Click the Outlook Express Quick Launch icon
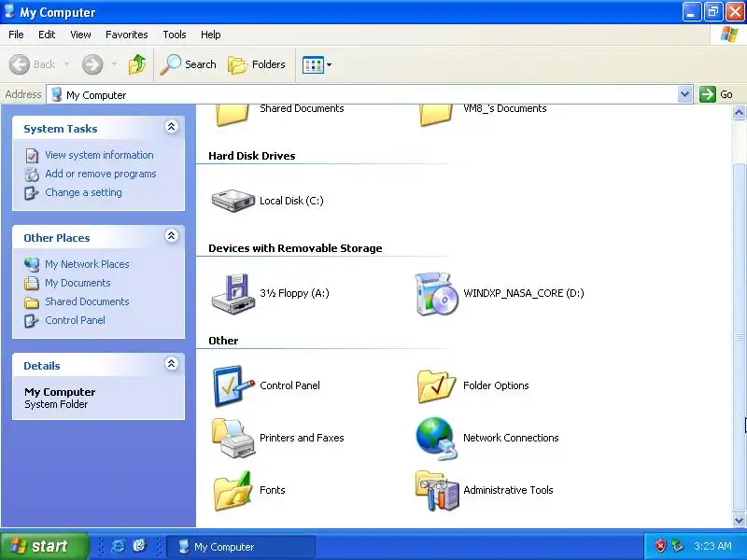Image resolution: width=747 pixels, height=560 pixels. (139, 546)
